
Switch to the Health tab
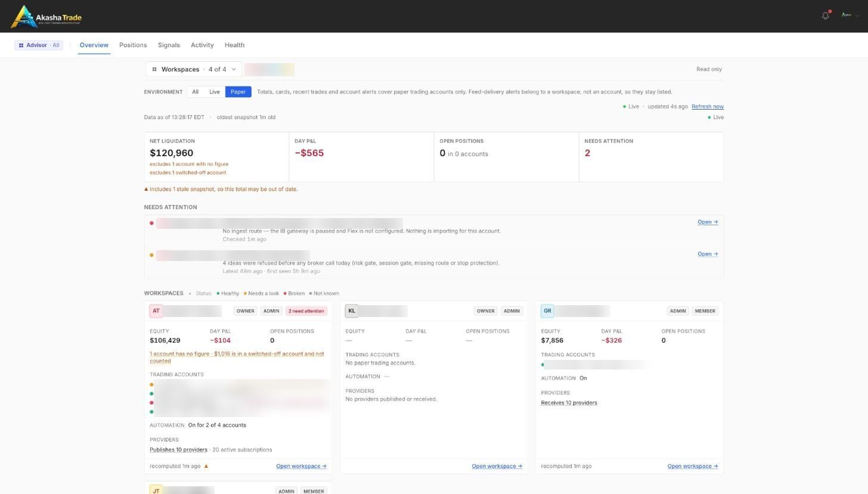(x=234, y=45)
